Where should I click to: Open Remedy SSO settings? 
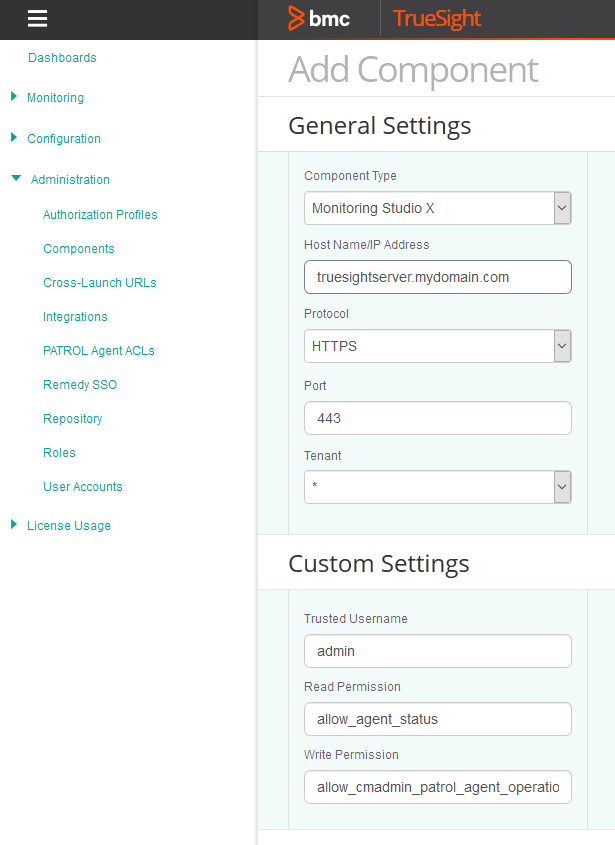pyautogui.click(x=80, y=384)
